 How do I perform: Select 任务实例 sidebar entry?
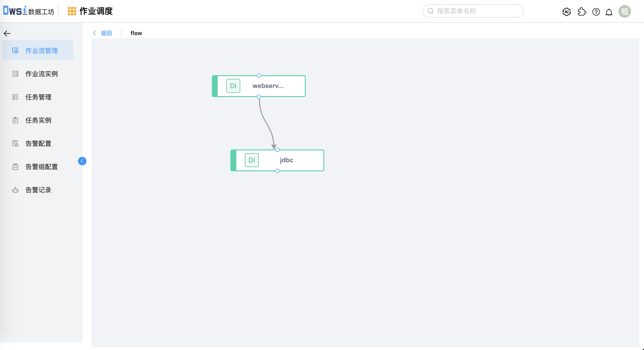[x=38, y=120]
